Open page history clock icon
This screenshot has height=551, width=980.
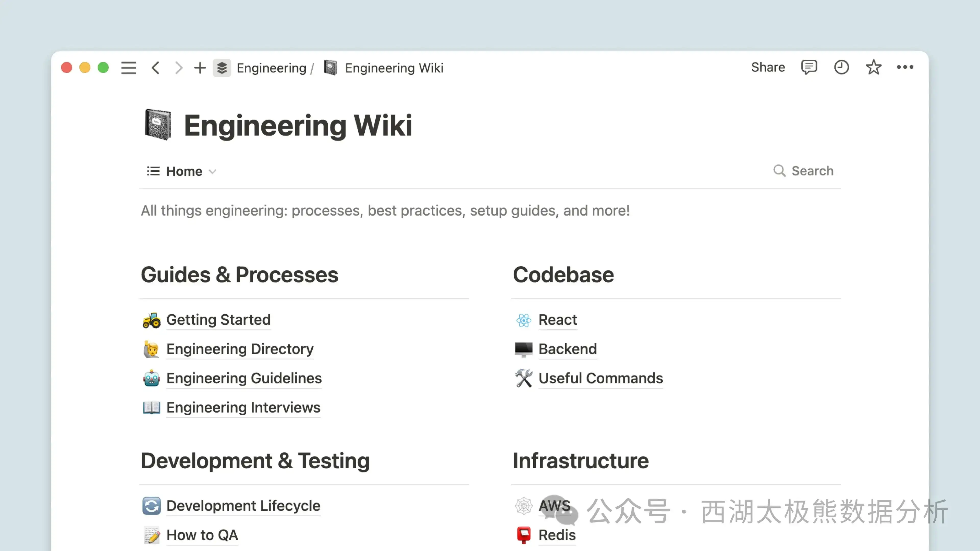pos(841,67)
